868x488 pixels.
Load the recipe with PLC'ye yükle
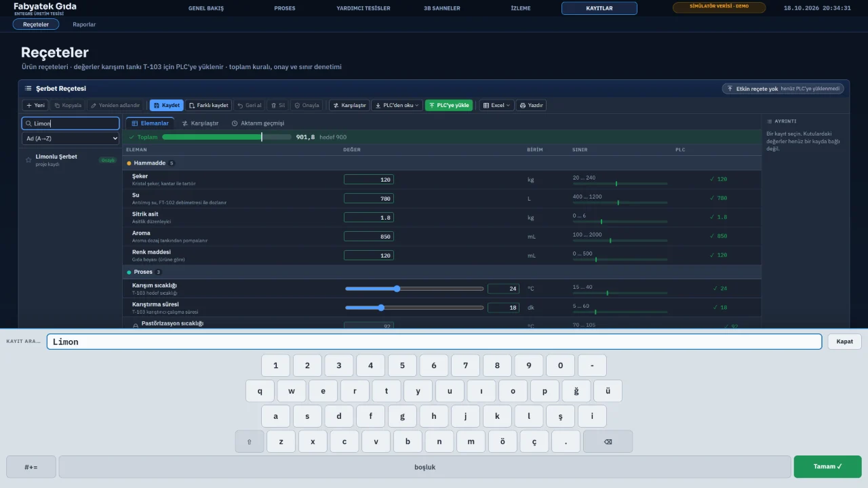tap(449, 105)
